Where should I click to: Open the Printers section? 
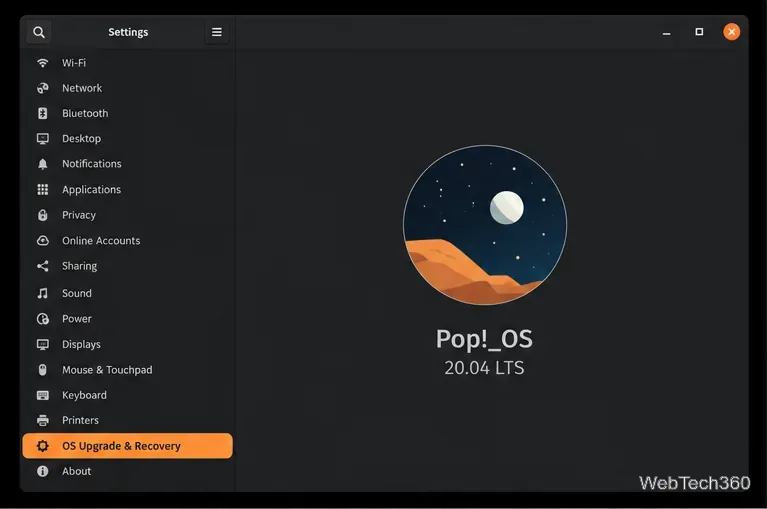tap(127, 420)
